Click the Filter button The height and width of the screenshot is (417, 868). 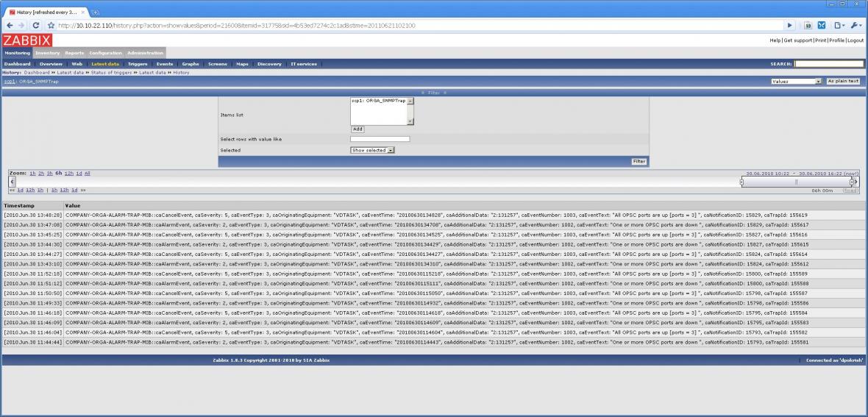(639, 162)
